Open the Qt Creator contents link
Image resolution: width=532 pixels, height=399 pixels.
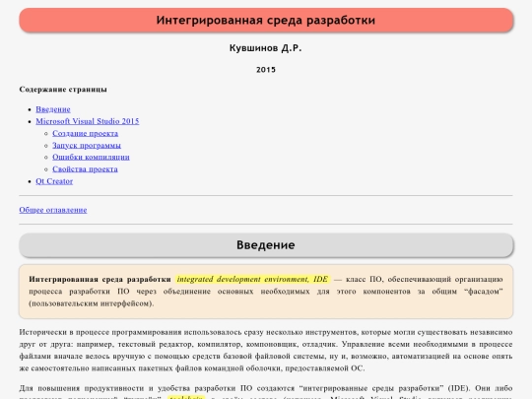pyautogui.click(x=54, y=181)
